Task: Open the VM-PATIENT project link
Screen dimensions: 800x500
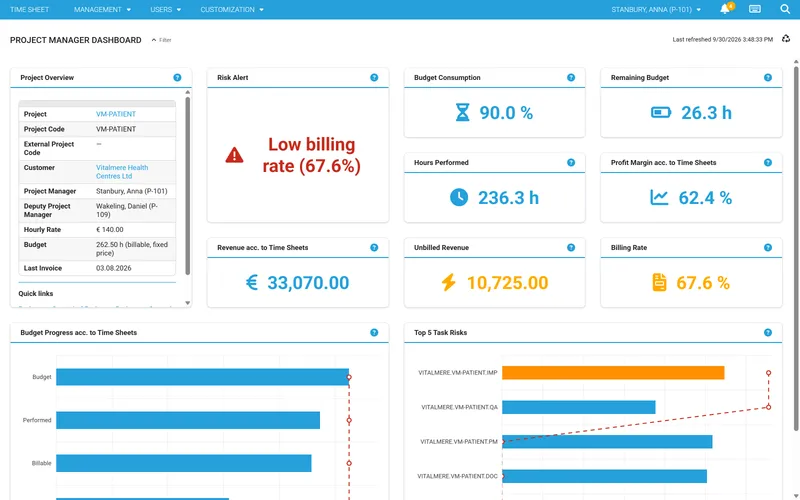Action: click(116, 114)
